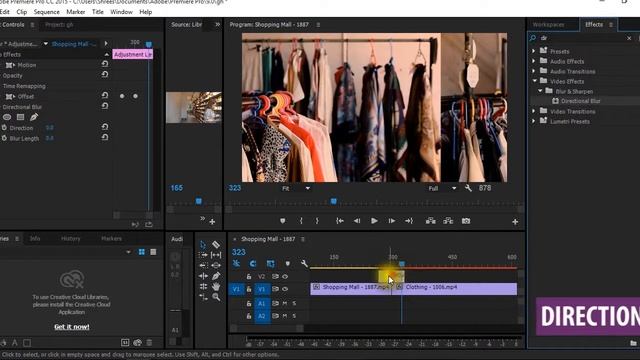This screenshot has width=640, height=360.
Task: Reset the Directional Blur effect
Action: coord(105,106)
